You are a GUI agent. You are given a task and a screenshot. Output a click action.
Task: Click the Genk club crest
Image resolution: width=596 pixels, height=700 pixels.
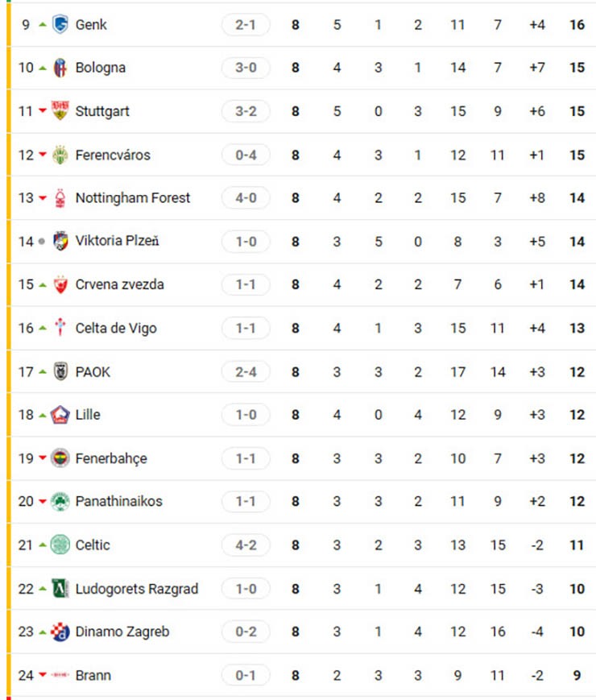[61, 25]
